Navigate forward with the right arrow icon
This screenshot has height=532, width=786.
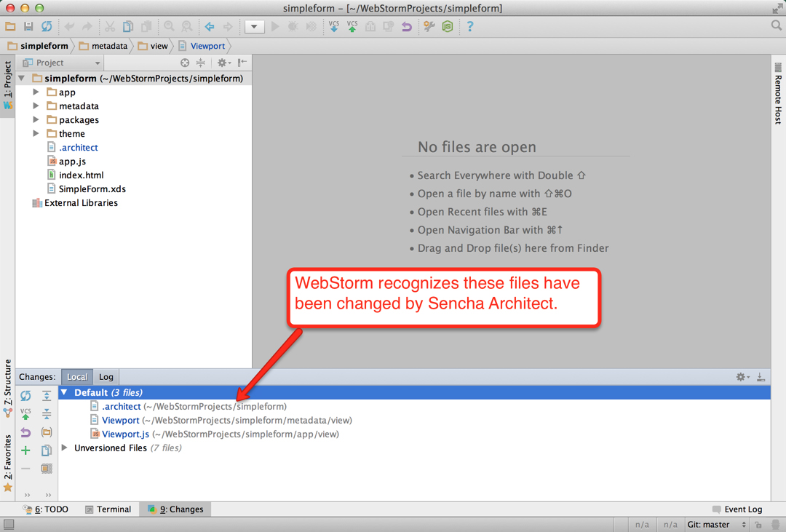point(228,27)
